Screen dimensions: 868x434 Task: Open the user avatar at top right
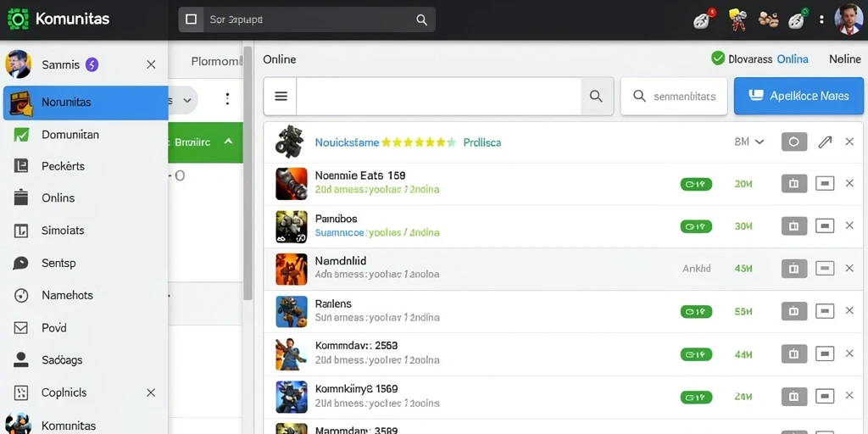849,19
